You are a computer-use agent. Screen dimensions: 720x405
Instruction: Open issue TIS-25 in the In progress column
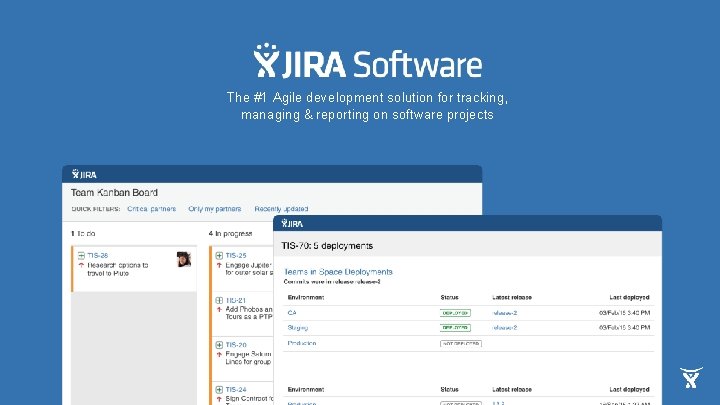(236, 255)
